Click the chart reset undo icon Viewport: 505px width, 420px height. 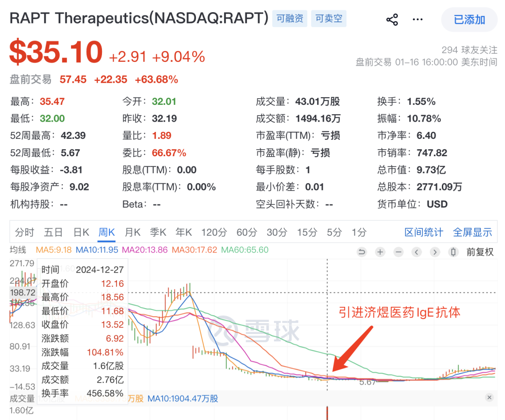361,252
